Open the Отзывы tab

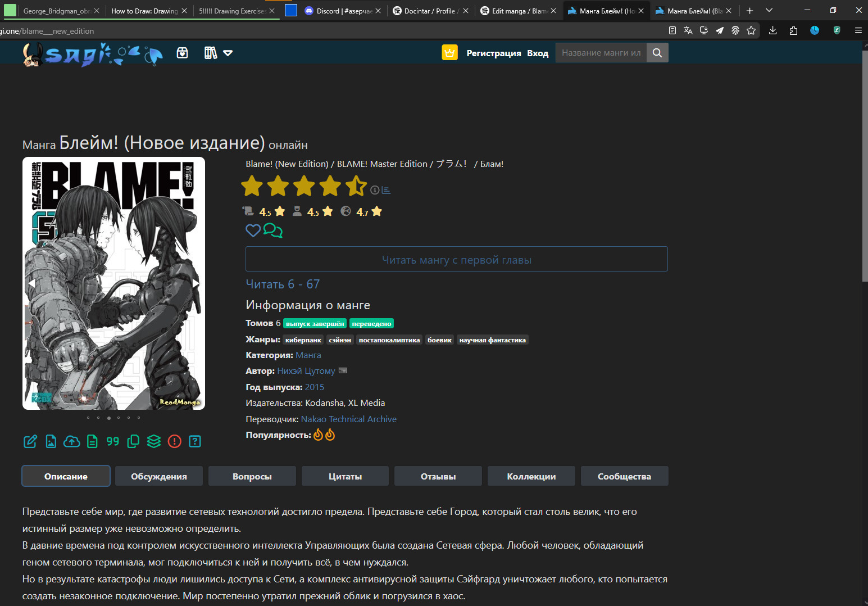(x=438, y=476)
